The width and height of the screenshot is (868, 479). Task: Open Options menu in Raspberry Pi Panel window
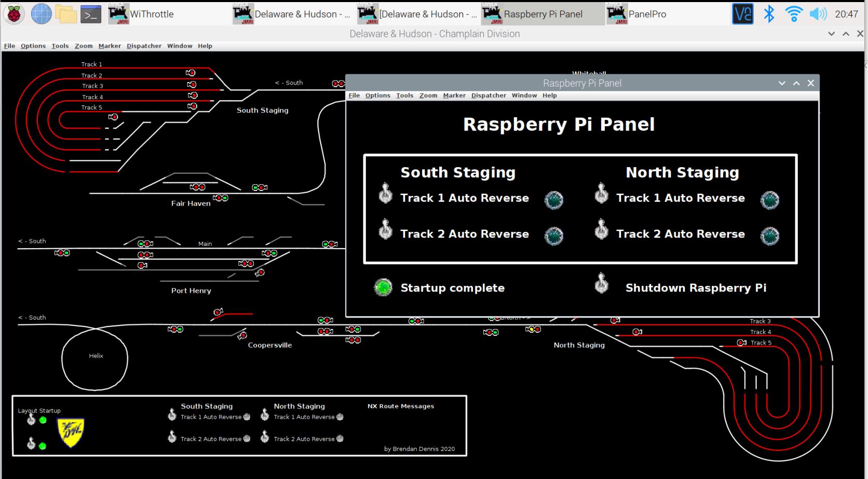pyautogui.click(x=378, y=95)
